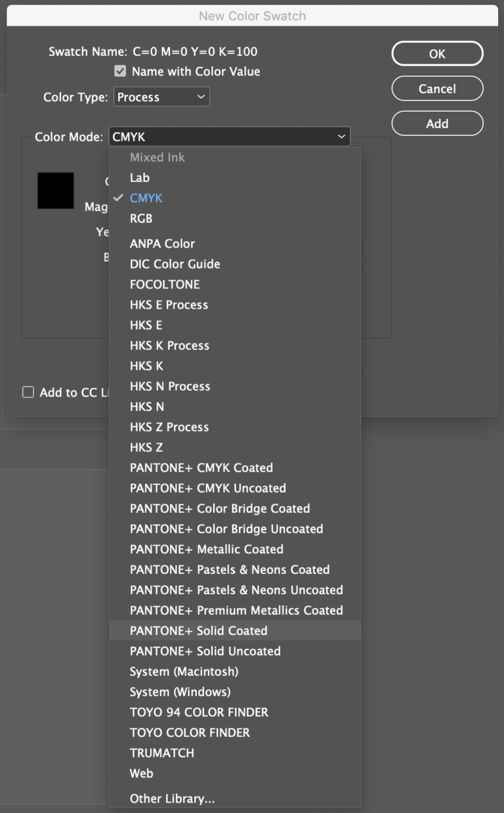Choose ANPA Color library
504x813 pixels.
click(x=162, y=244)
